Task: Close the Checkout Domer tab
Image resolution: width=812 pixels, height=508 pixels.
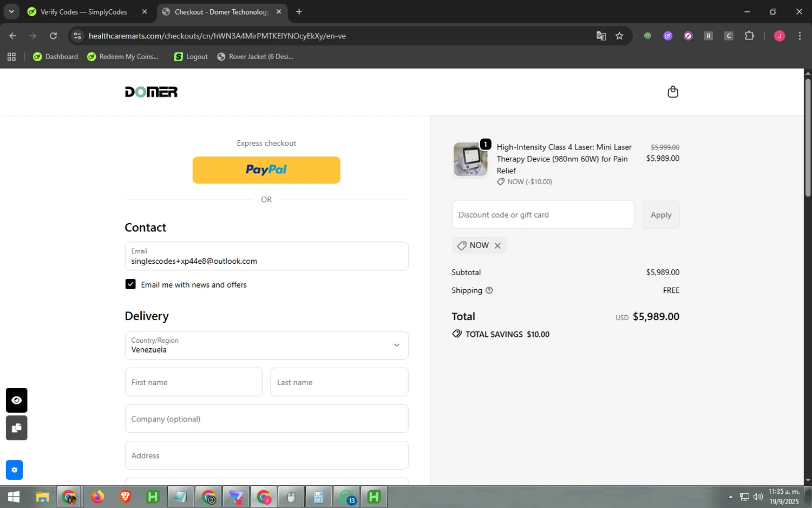Action: 279,11
